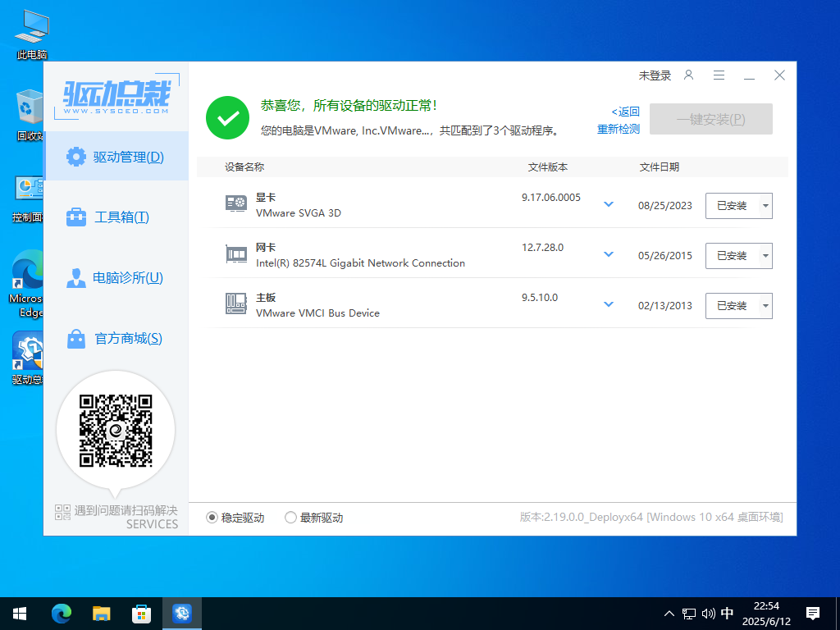Click the 驱动总裁 desktop shortcut
Viewport: 840px width, 630px height.
click(27, 358)
